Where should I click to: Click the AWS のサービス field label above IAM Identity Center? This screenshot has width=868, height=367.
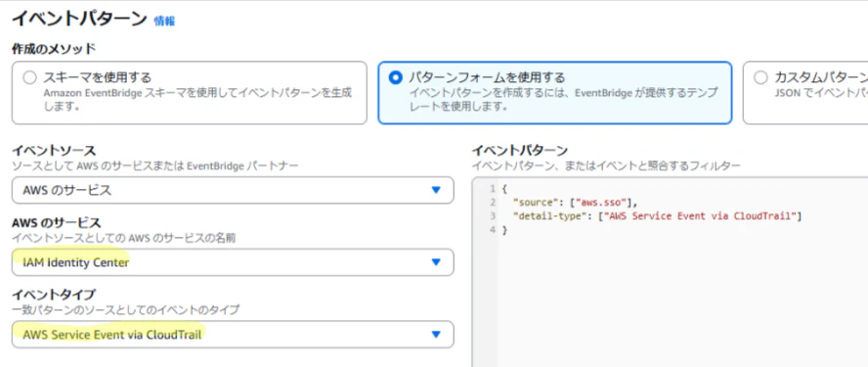pos(57,222)
